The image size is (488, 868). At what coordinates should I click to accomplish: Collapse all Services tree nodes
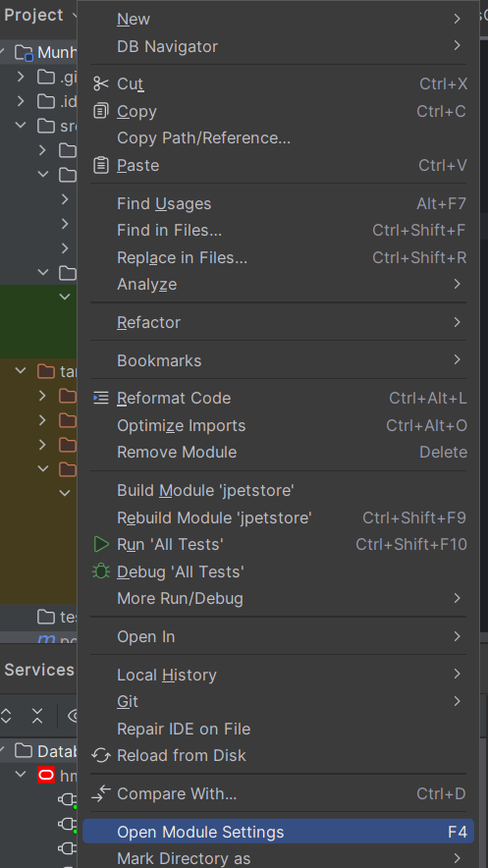(x=37, y=716)
